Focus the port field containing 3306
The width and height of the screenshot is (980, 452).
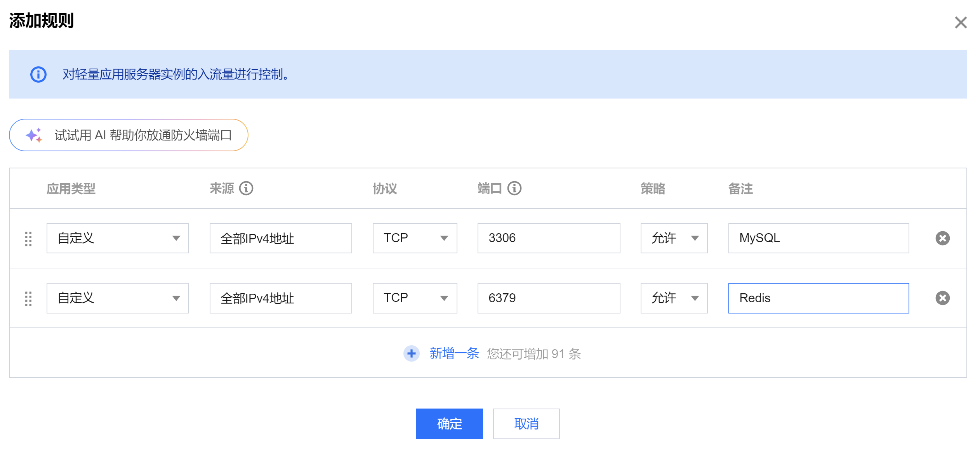pos(548,238)
